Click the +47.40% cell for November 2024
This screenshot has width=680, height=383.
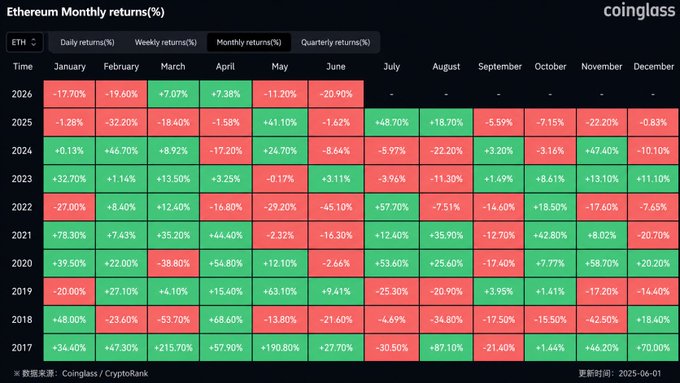602,151
